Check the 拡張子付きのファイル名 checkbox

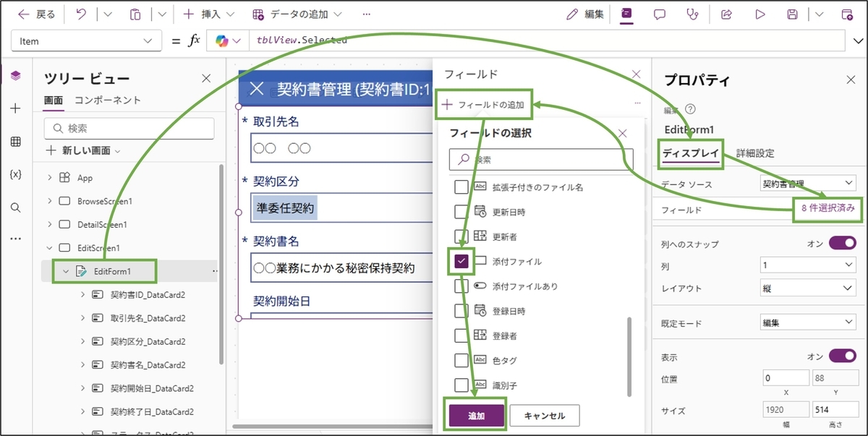[461, 187]
